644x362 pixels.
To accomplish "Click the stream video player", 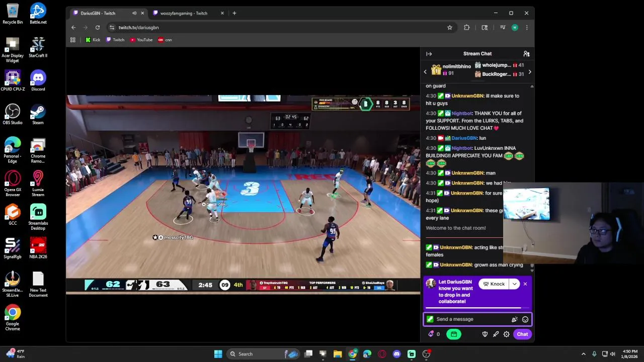I will (243, 194).
